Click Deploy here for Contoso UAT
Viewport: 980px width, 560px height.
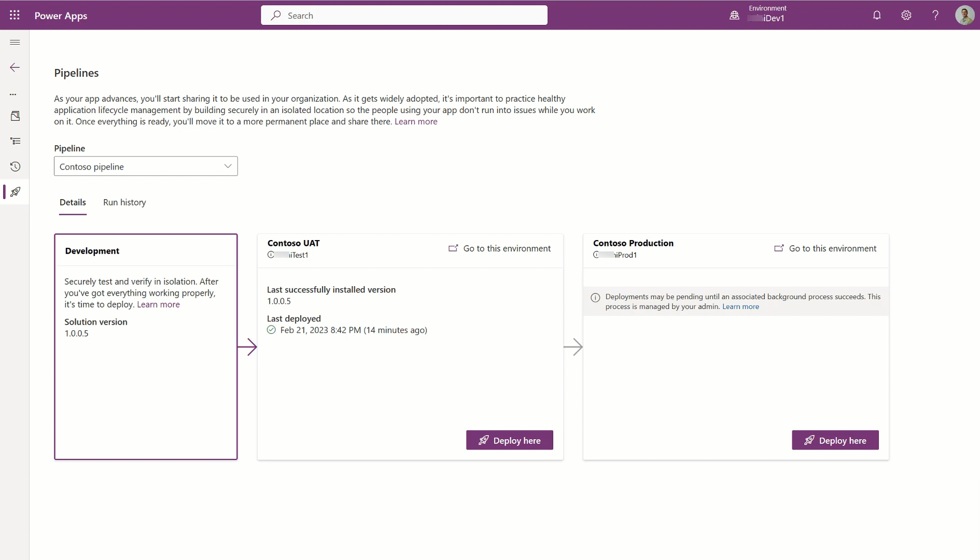pos(509,440)
